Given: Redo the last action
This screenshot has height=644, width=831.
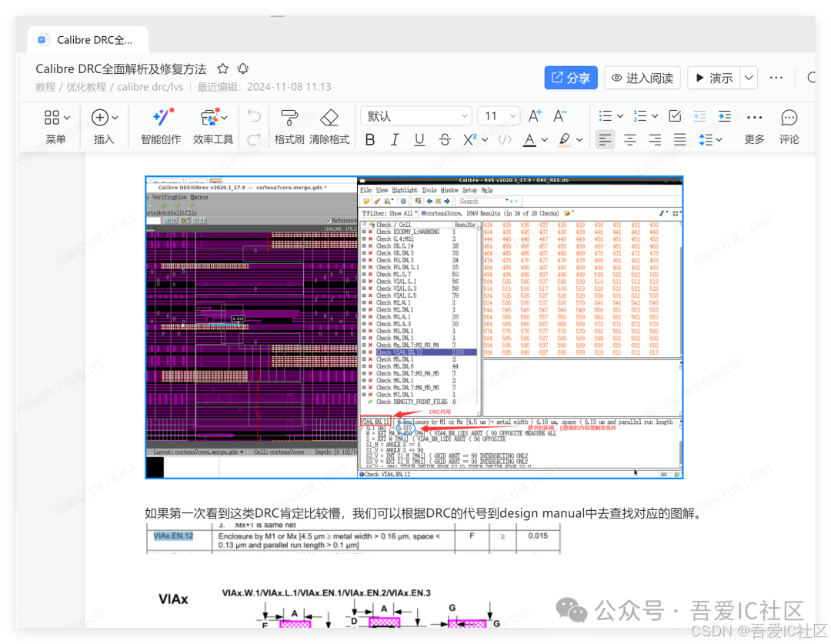Looking at the screenshot, I should (x=255, y=139).
